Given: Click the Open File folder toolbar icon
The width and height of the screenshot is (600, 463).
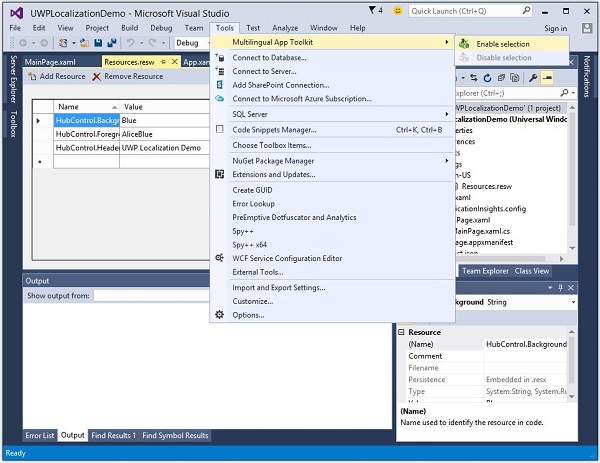Looking at the screenshot, I should pyautogui.click(x=84, y=43).
